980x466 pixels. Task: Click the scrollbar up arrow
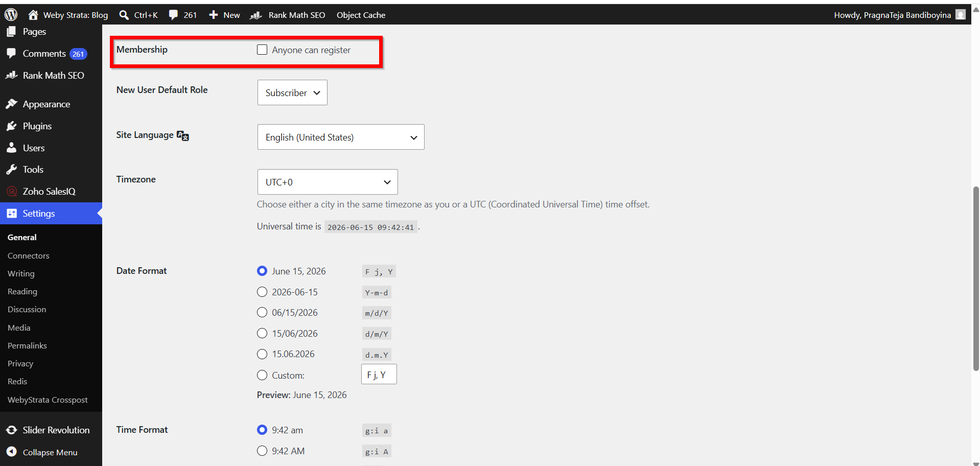pyautogui.click(x=976, y=9)
